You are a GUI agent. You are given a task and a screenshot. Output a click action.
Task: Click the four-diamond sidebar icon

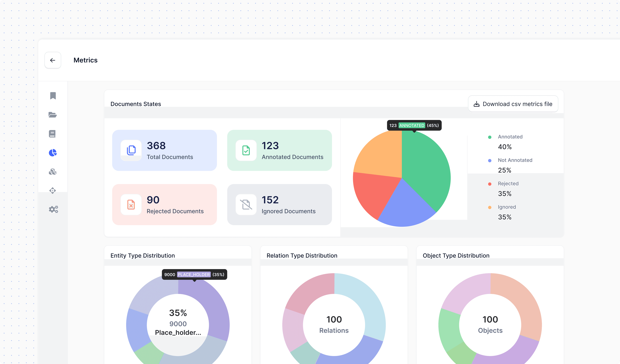coord(53,191)
